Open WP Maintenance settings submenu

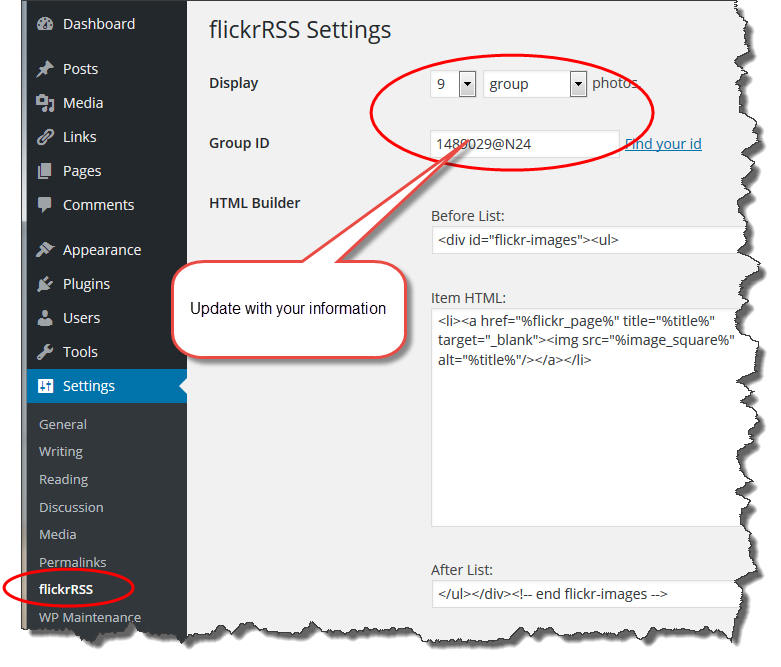click(x=90, y=617)
